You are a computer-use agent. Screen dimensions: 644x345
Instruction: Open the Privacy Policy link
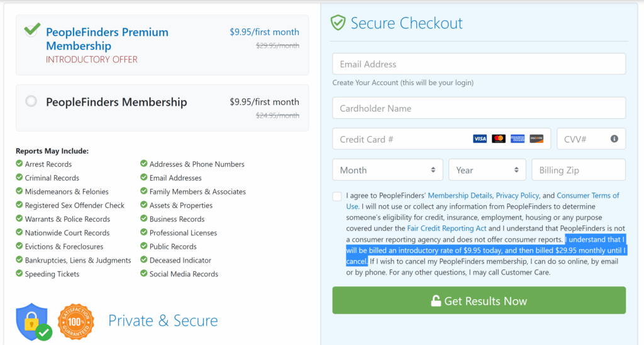[517, 195]
